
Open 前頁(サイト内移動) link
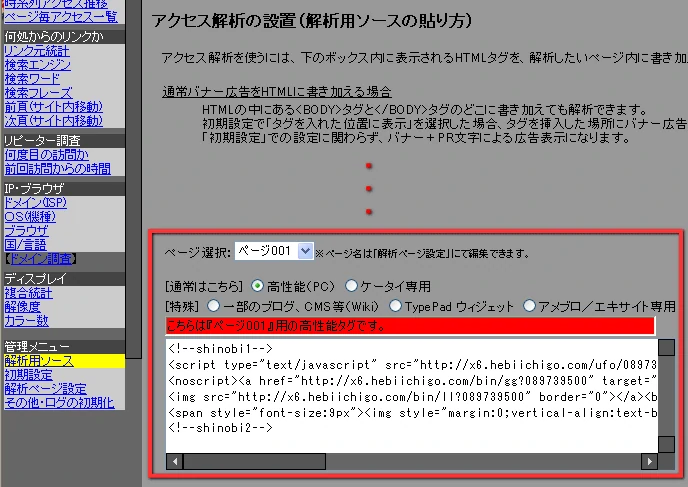pyautogui.click(x=53, y=107)
